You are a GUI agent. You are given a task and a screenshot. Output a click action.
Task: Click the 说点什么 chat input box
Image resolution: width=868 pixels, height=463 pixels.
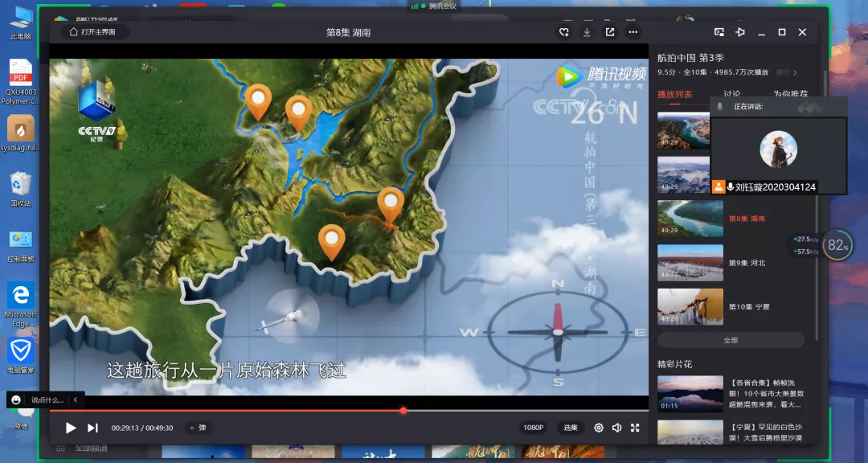pos(47,399)
